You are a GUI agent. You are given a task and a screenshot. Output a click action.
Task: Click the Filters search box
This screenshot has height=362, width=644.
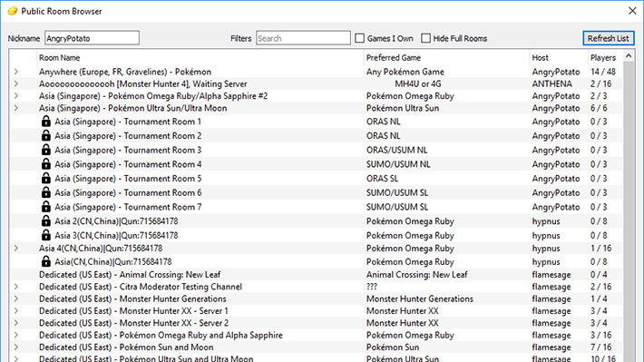[x=303, y=38]
